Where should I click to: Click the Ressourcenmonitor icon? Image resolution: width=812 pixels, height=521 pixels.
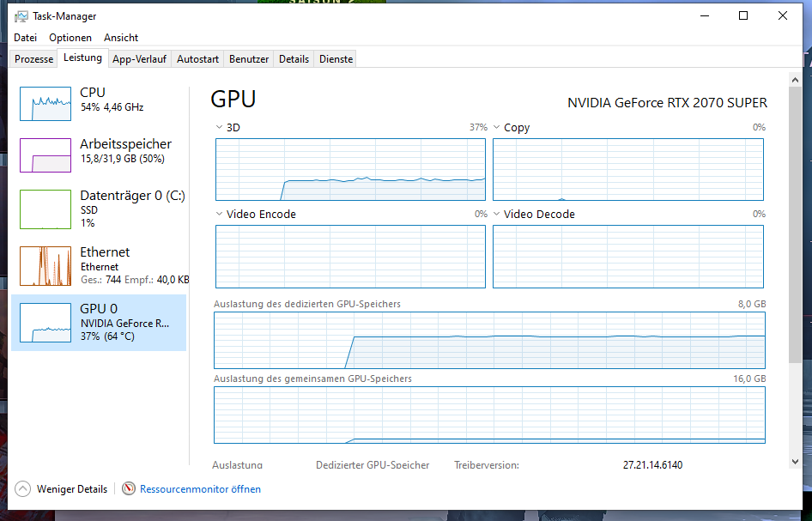coord(129,488)
